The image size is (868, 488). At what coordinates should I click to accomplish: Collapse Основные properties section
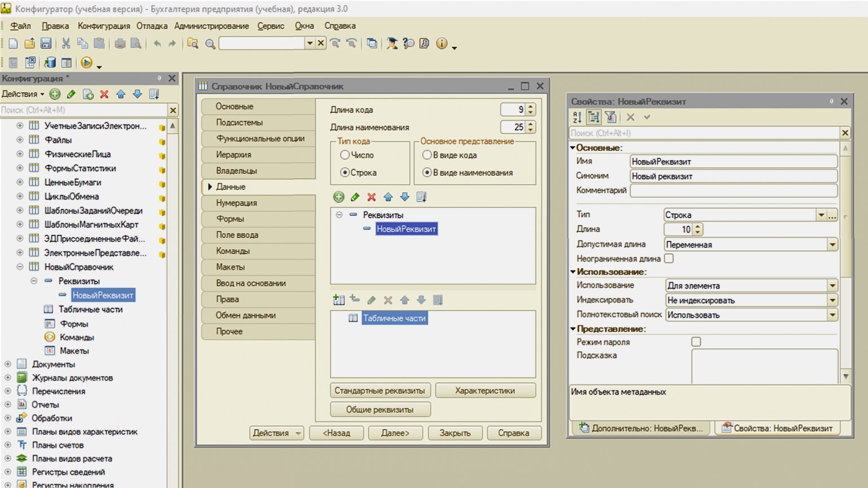click(573, 148)
